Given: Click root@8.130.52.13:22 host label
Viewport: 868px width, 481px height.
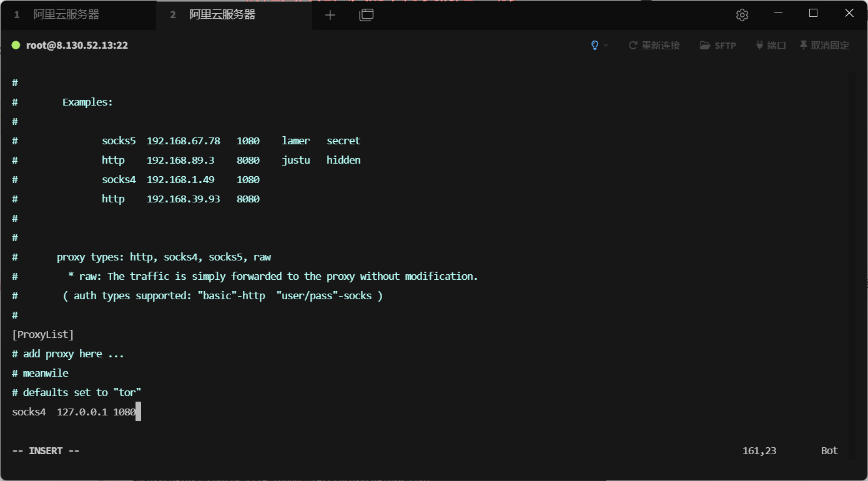Looking at the screenshot, I should 77,46.
